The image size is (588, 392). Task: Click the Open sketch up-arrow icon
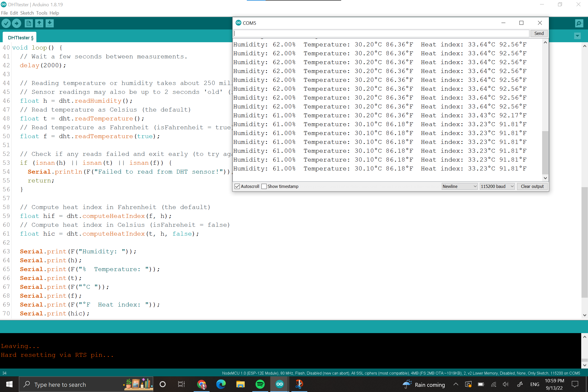point(39,23)
